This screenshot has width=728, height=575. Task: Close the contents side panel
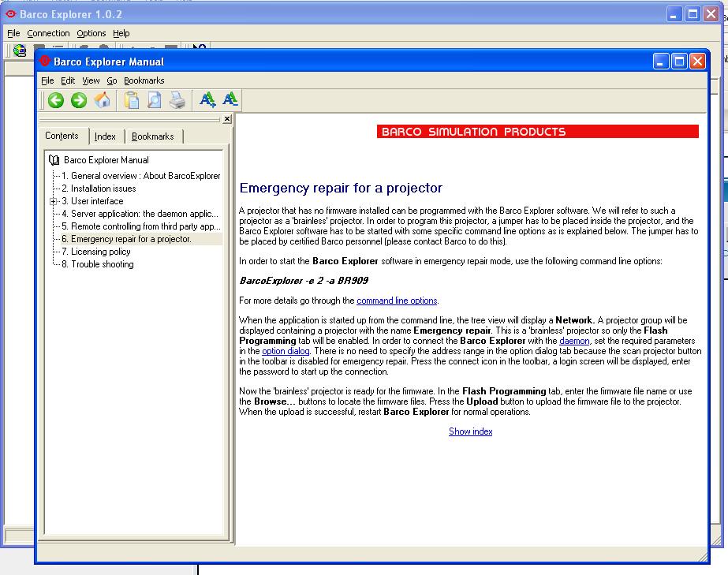click(227, 119)
